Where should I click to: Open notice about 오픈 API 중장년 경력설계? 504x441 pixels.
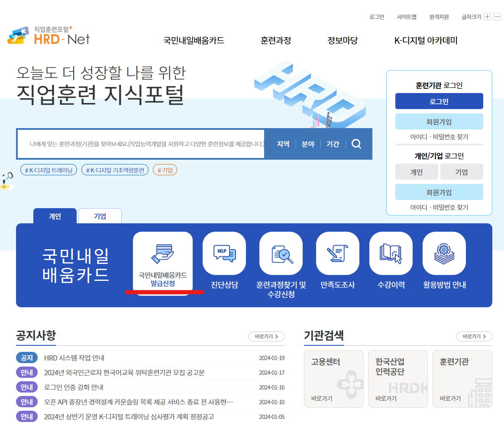(x=139, y=402)
